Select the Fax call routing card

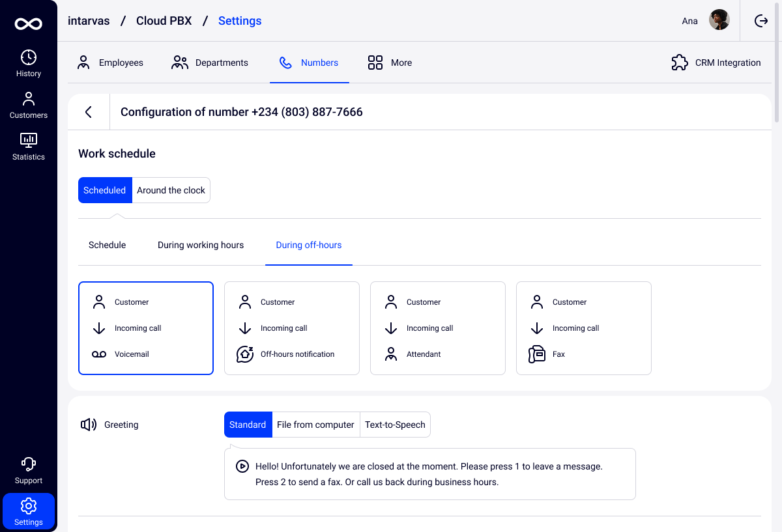(x=584, y=328)
